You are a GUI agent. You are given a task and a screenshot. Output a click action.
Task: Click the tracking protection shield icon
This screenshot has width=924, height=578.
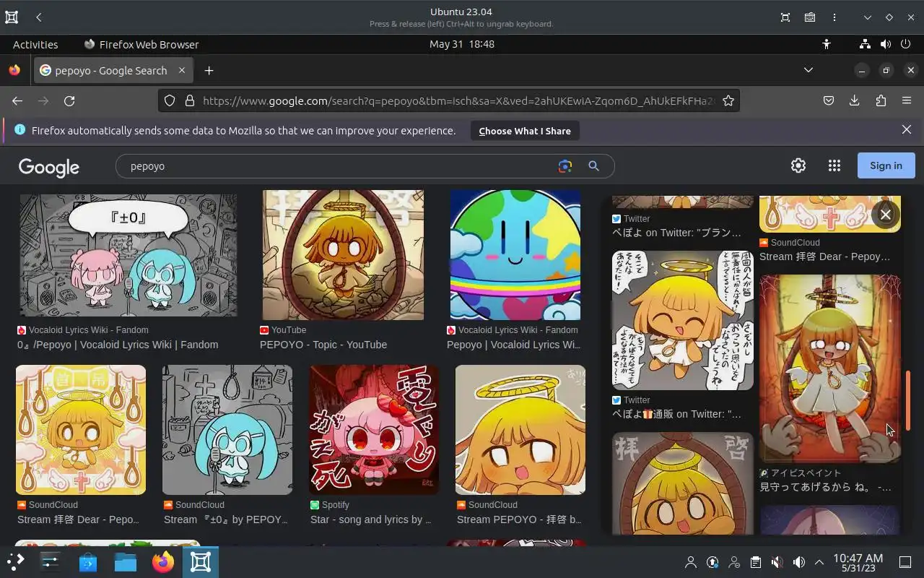170,101
